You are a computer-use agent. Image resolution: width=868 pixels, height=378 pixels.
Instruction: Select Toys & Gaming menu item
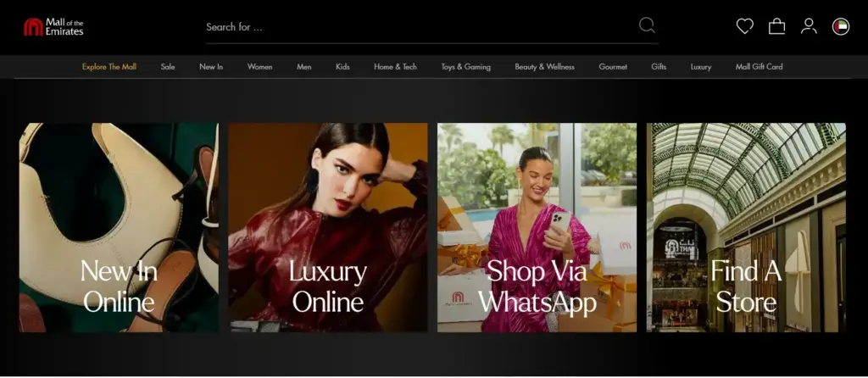tap(465, 67)
